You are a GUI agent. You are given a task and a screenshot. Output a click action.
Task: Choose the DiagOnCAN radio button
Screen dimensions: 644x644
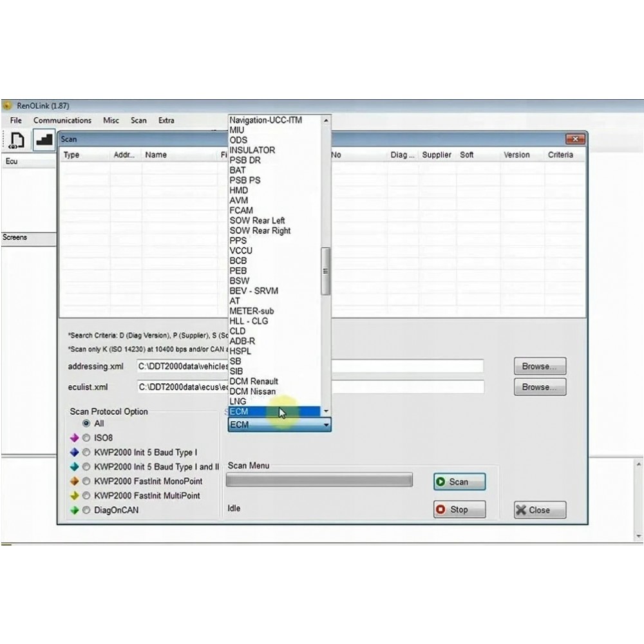86,510
